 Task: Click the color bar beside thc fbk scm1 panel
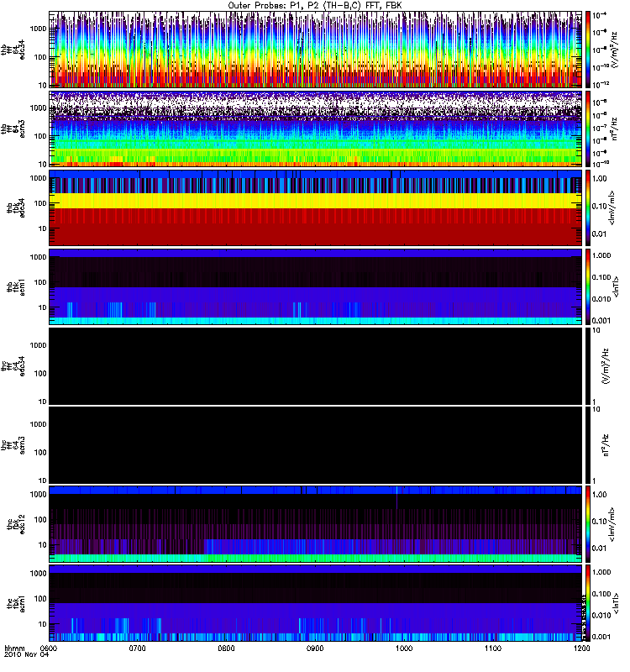[587, 602]
